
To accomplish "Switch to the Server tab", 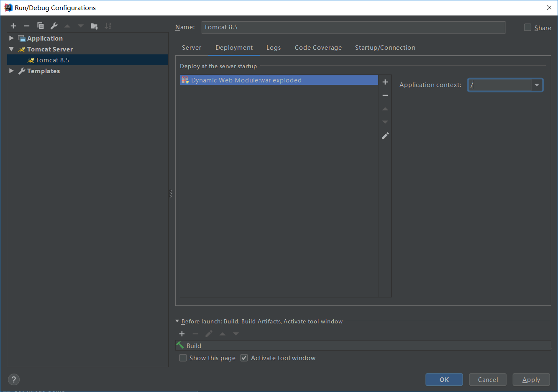I will tap(192, 48).
